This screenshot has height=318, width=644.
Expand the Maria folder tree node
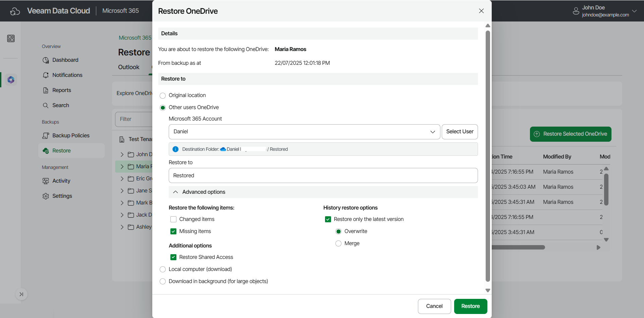[x=122, y=167]
